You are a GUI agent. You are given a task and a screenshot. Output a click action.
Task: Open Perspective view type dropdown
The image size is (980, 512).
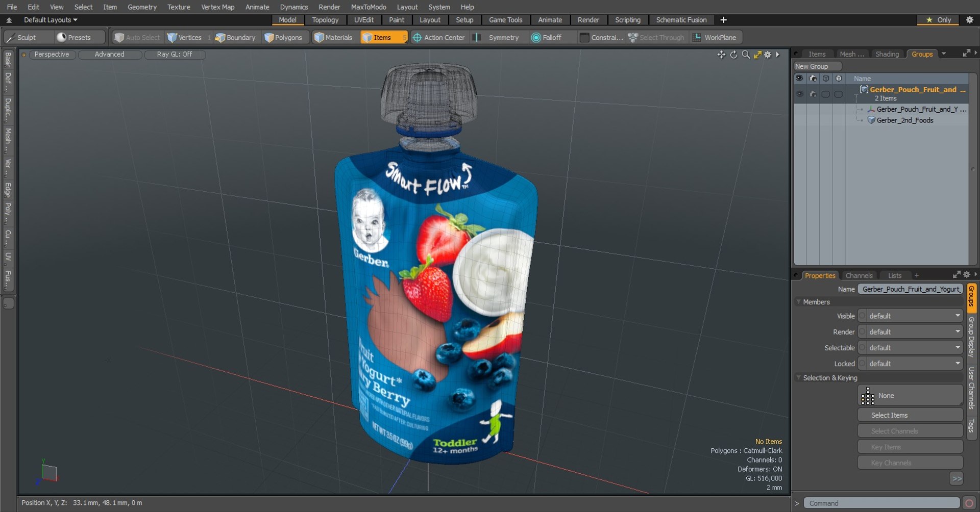52,54
